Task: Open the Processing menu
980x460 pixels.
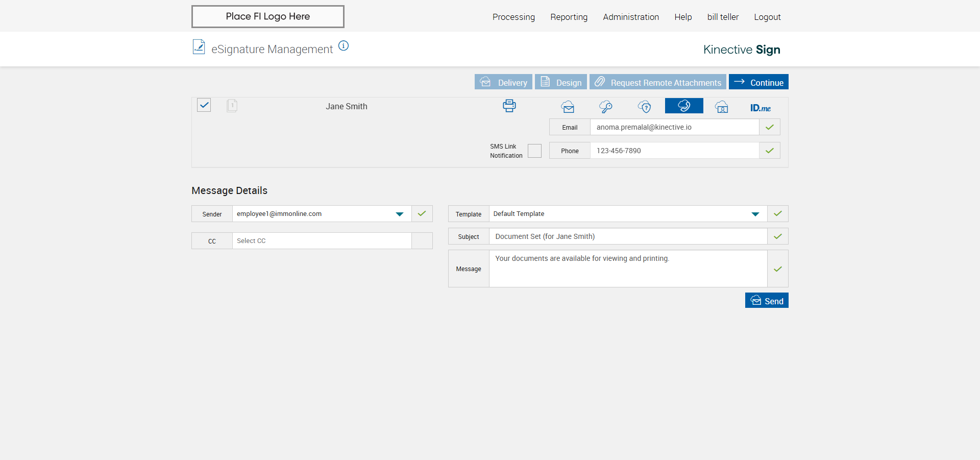Action: click(x=513, y=17)
